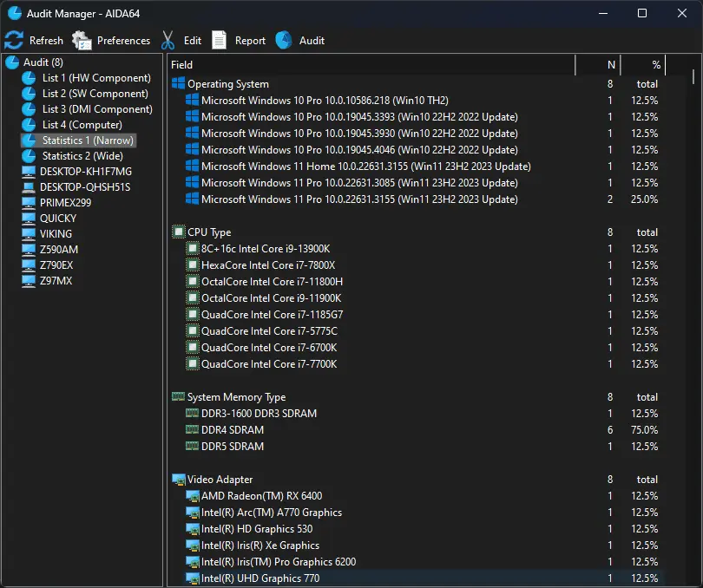703x588 pixels.
Task: Select the Windows 11 Home 10.0.22631.3155 row
Action: tap(415, 167)
